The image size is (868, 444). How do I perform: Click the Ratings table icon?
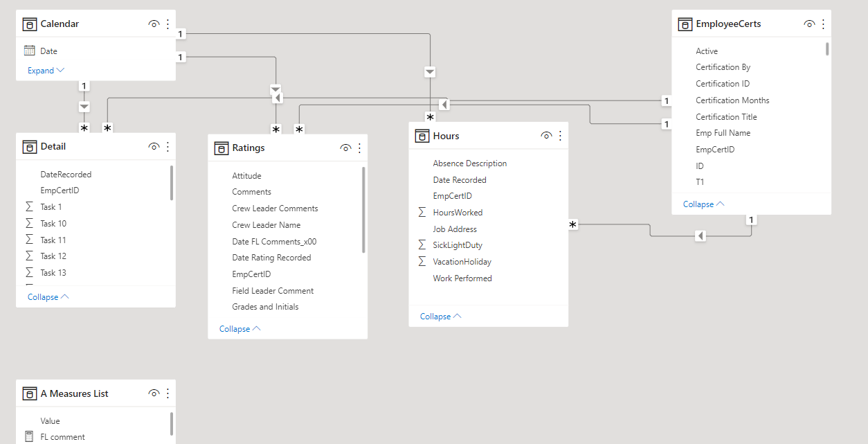click(x=221, y=148)
